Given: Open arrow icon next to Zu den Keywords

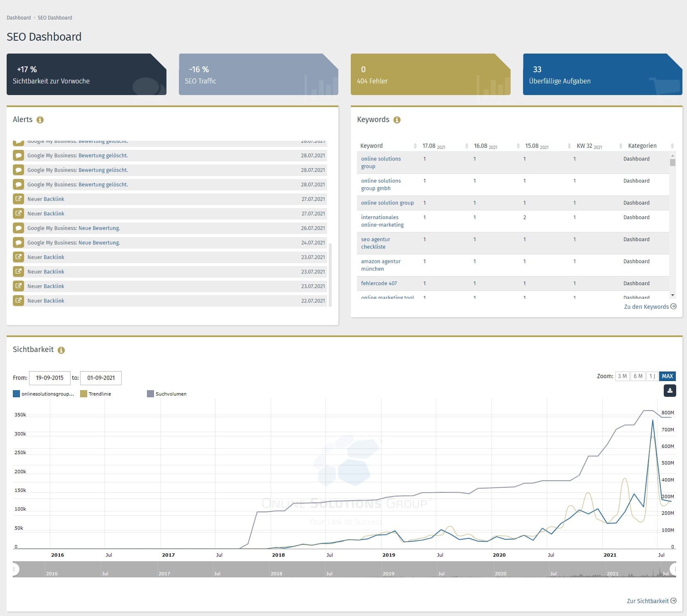Looking at the screenshot, I should point(673,306).
